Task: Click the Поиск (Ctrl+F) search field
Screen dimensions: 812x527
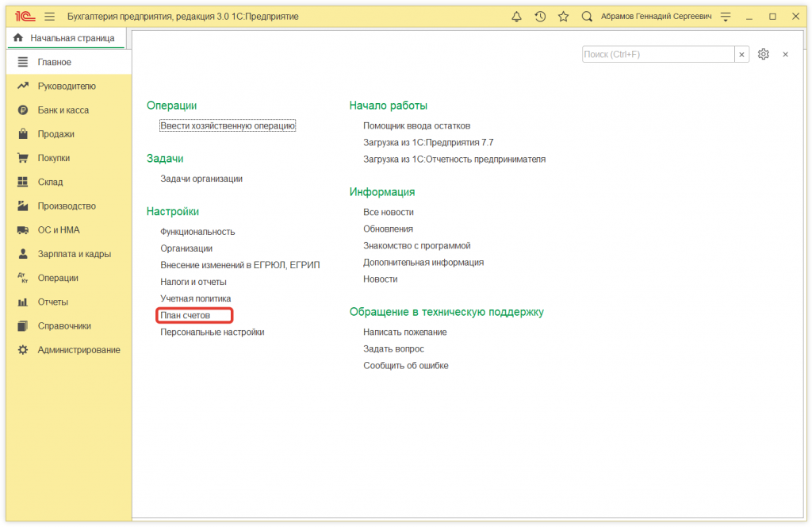Action: (658, 54)
